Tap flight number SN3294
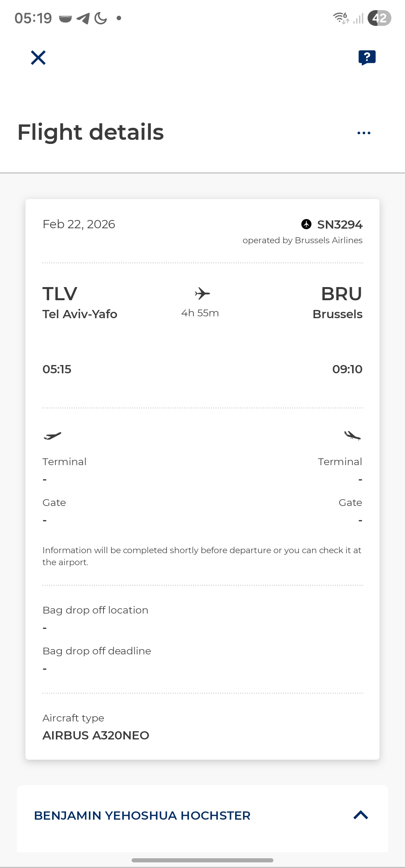Viewport: 405px width, 868px height. coord(340,224)
